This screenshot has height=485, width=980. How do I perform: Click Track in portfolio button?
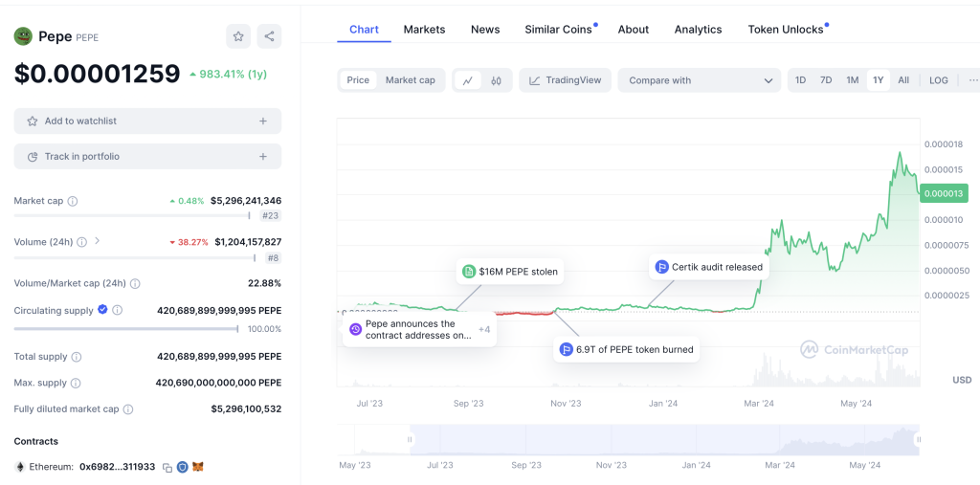(147, 156)
